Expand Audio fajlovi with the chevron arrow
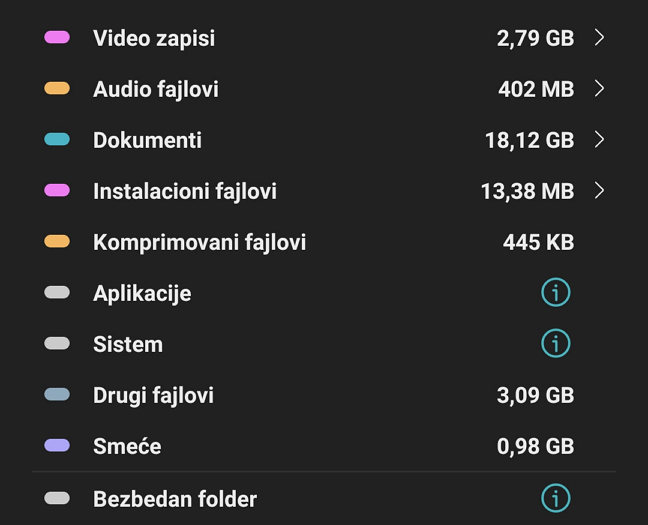 pyautogui.click(x=599, y=89)
